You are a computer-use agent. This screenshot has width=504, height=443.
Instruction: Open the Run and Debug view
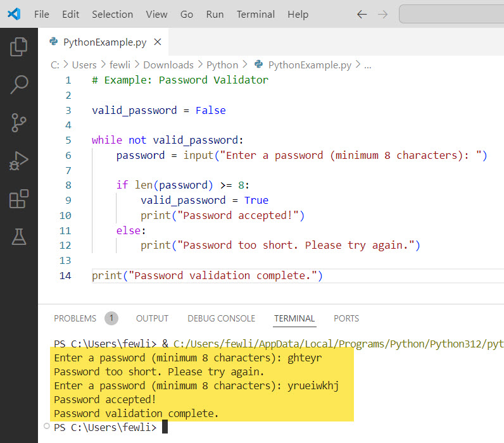point(19,161)
